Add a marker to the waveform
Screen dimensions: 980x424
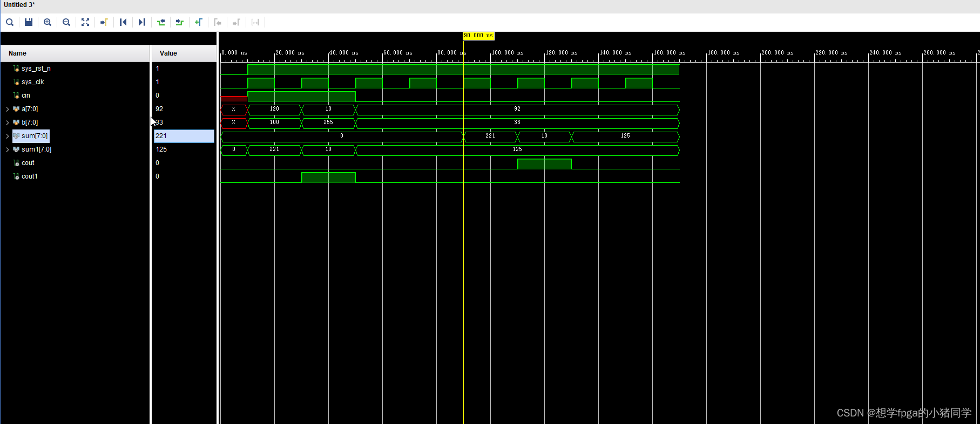click(x=199, y=22)
